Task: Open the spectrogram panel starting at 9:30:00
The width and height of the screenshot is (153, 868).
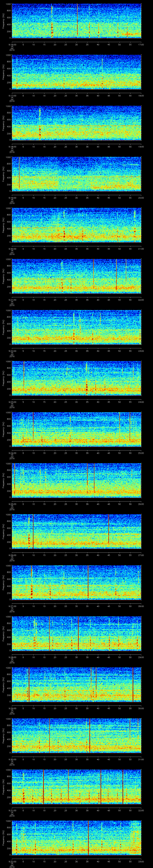Action: point(76,735)
